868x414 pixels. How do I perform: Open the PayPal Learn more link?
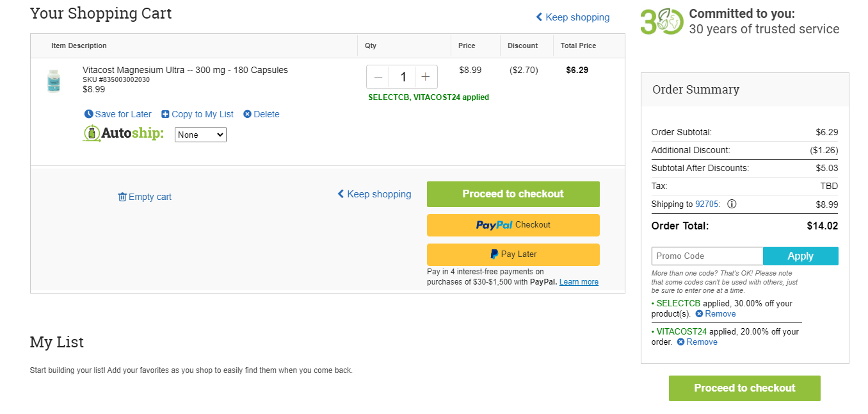[579, 282]
